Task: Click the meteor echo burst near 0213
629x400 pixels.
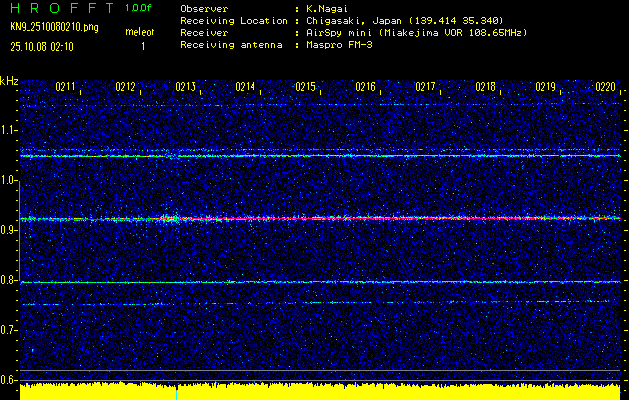Action: (168, 217)
